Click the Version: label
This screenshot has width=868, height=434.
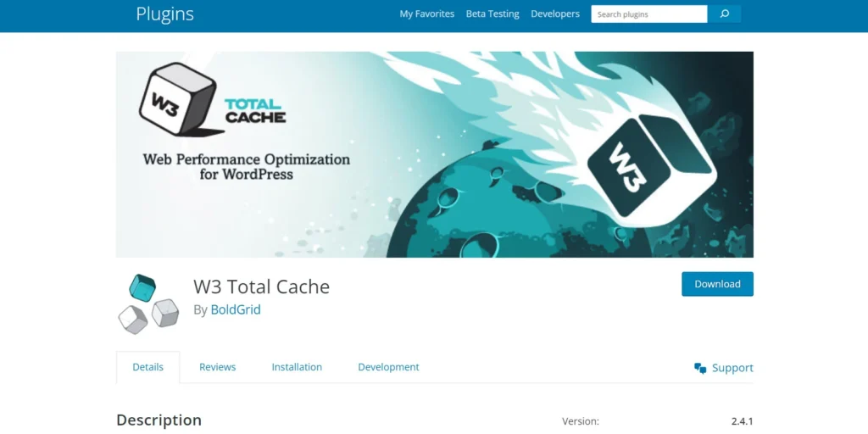coord(581,421)
